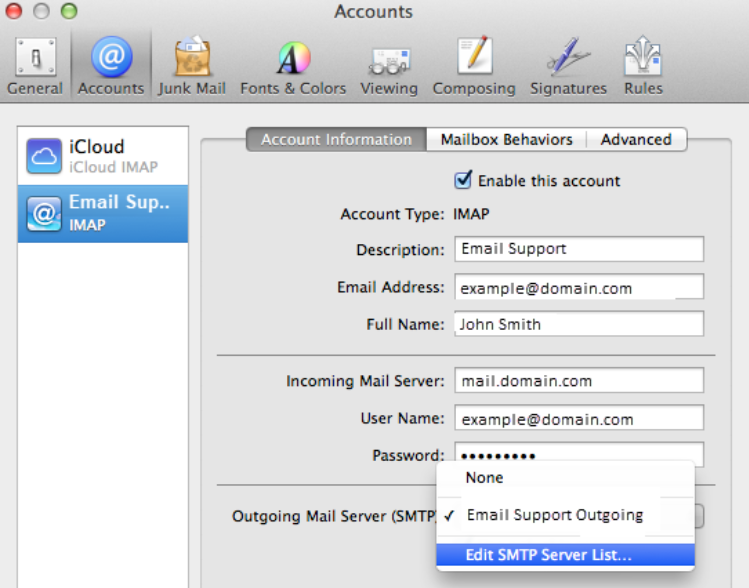This screenshot has height=588, width=749.
Task: Open the General preferences pane
Action: click(35, 67)
